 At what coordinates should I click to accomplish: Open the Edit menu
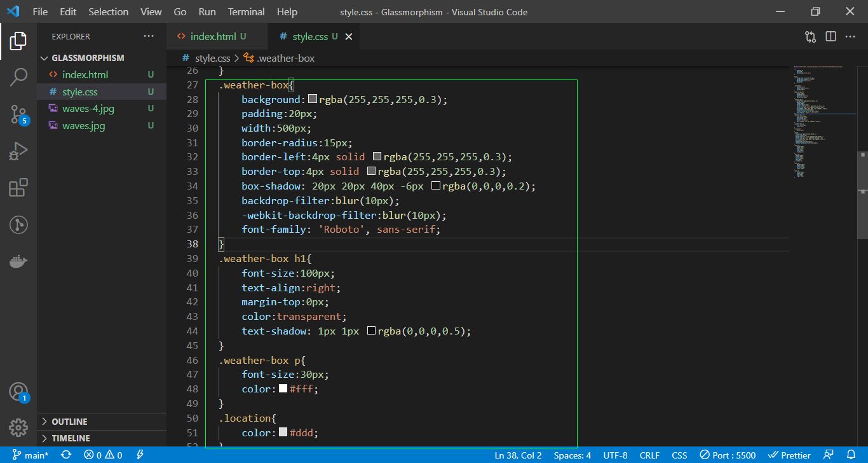(68, 11)
